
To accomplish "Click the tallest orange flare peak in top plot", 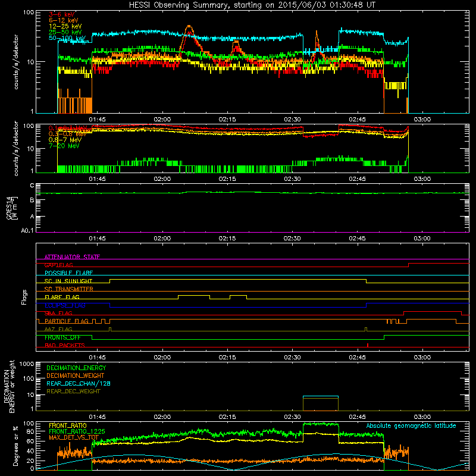I will click(x=189, y=26).
